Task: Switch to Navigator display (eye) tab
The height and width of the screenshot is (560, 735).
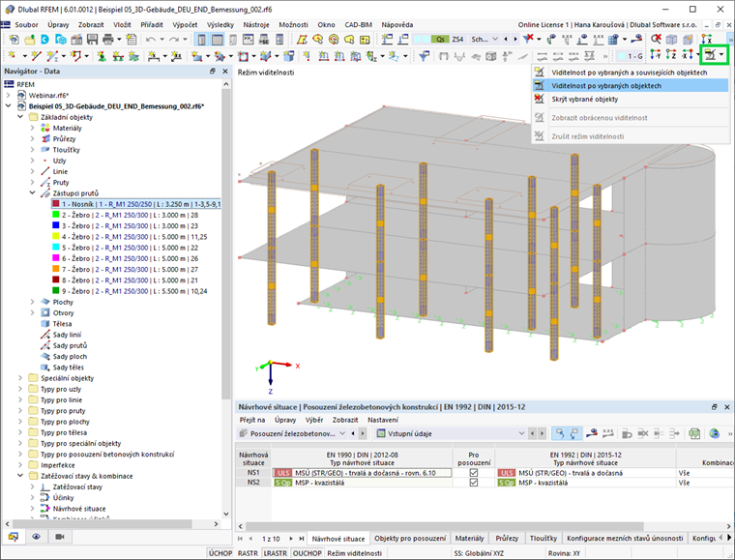Action: [x=36, y=537]
